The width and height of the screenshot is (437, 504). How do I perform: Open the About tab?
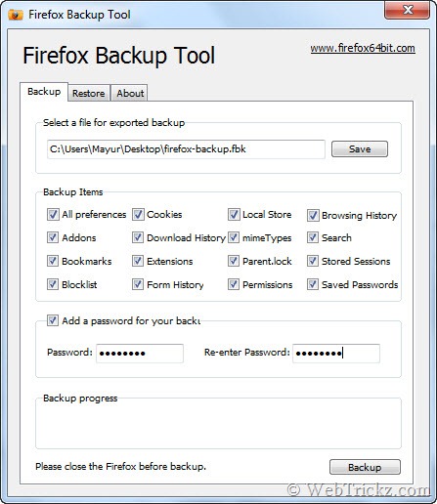(x=130, y=93)
